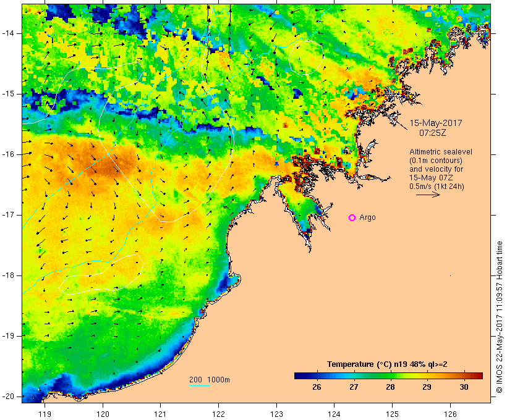Click the '125' longitude axis label
Viewport: 507px width, 420px height.
[392, 414]
